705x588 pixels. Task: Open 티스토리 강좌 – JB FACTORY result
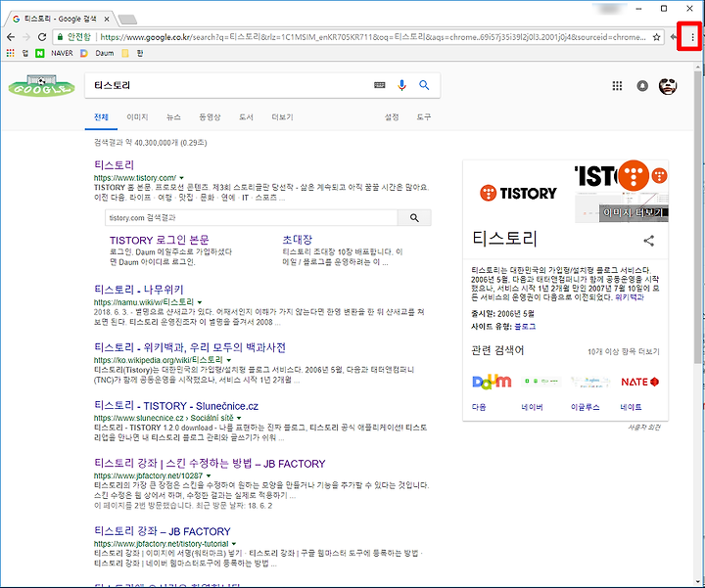163,531
